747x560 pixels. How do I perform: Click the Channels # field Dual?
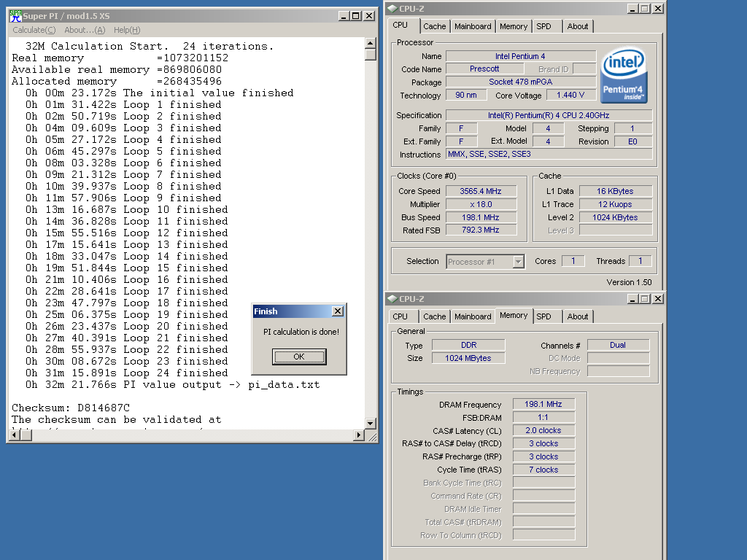618,345
